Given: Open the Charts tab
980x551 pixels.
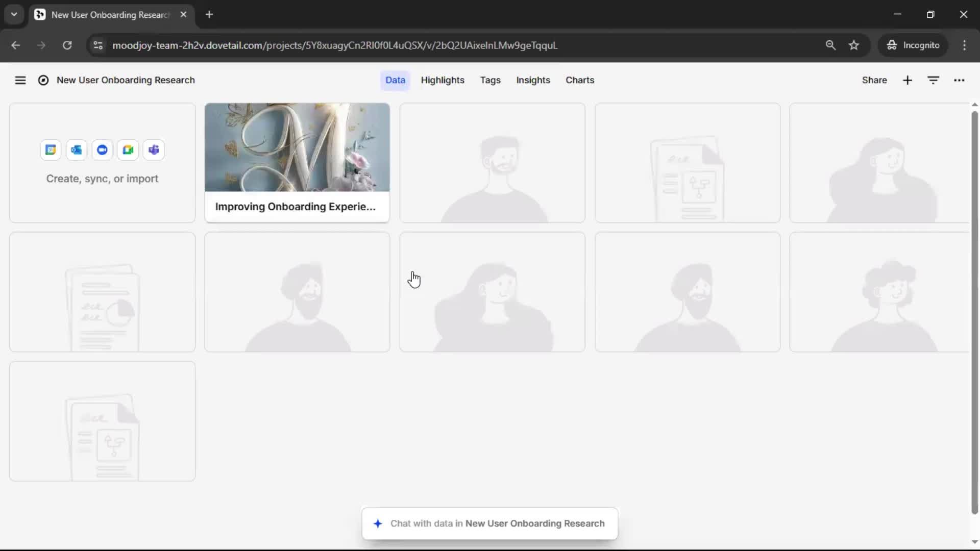Looking at the screenshot, I should 579,80.
